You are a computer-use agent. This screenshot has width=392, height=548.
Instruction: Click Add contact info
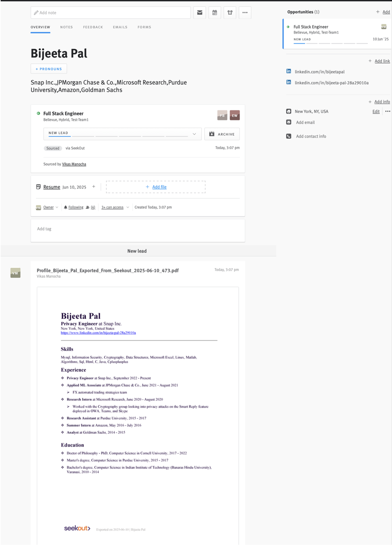click(x=311, y=136)
